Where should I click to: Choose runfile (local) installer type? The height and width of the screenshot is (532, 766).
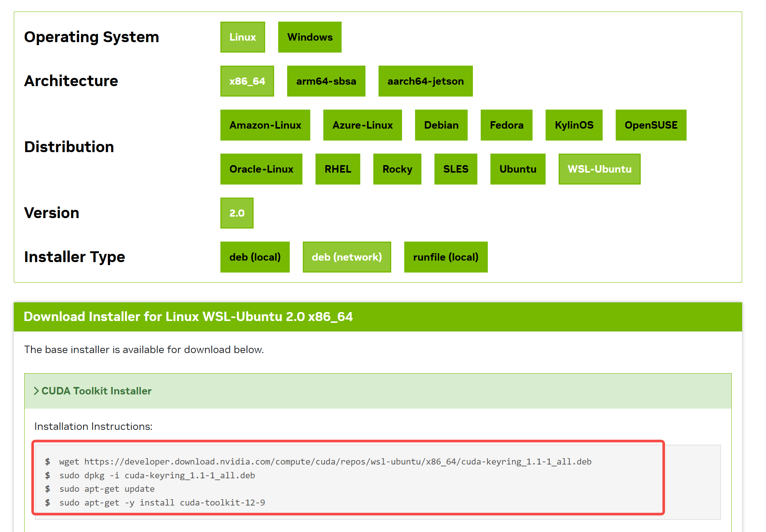(446, 257)
